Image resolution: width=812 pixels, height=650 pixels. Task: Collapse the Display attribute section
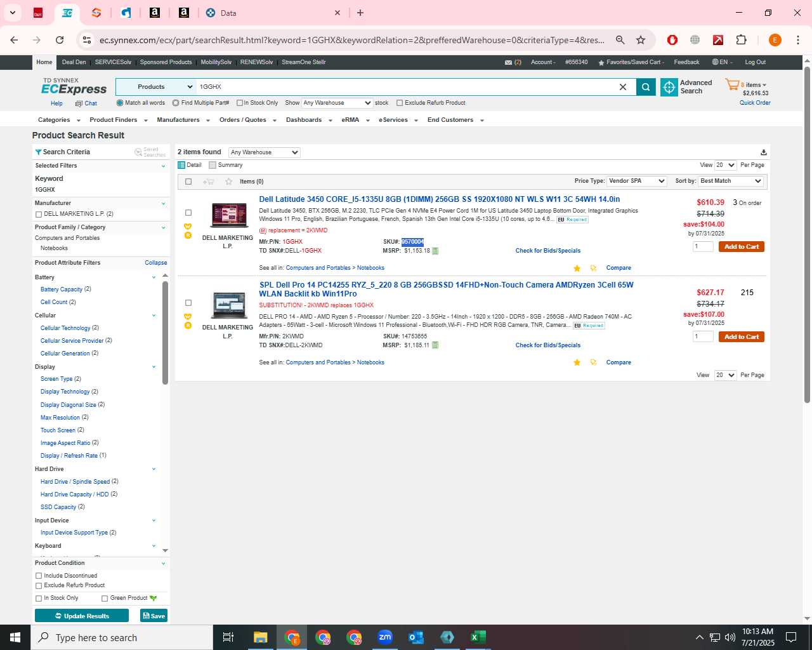(154, 367)
